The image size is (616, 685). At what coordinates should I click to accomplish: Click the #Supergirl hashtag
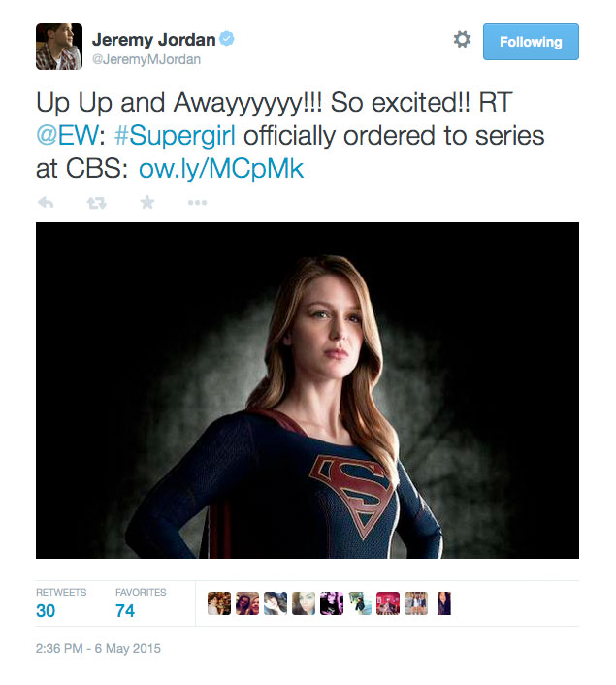[x=175, y=136]
